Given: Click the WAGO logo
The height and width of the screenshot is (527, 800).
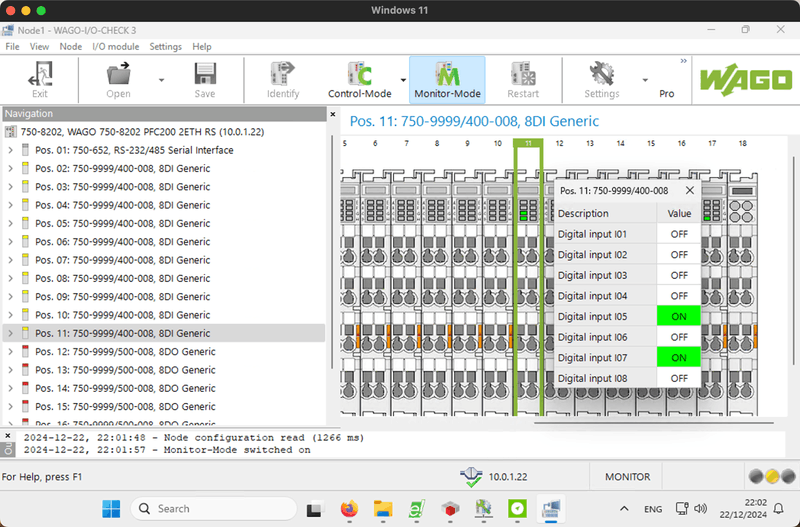Looking at the screenshot, I should click(746, 80).
